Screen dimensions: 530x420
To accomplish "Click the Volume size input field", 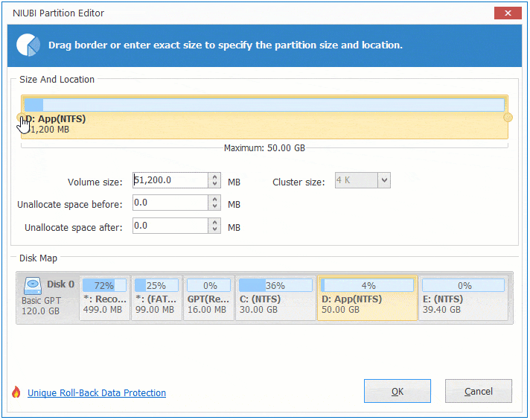I will pos(170,180).
